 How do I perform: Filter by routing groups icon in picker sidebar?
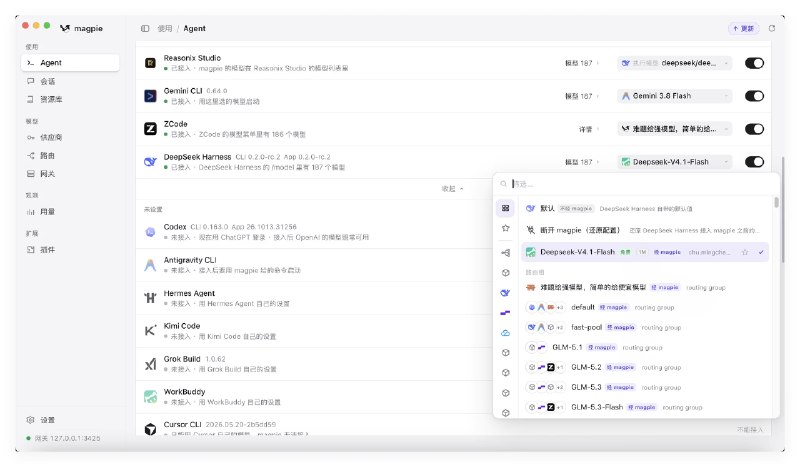505,253
